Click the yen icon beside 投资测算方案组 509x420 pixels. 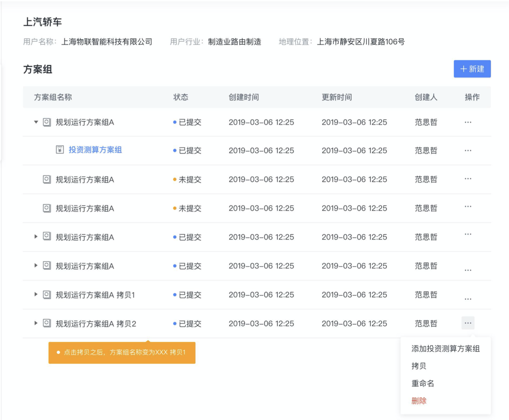click(60, 150)
